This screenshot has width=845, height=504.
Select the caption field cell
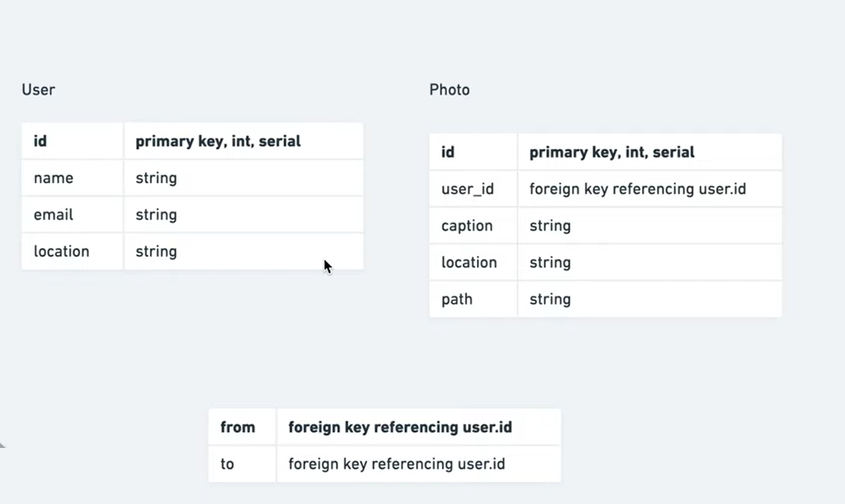[473, 226]
